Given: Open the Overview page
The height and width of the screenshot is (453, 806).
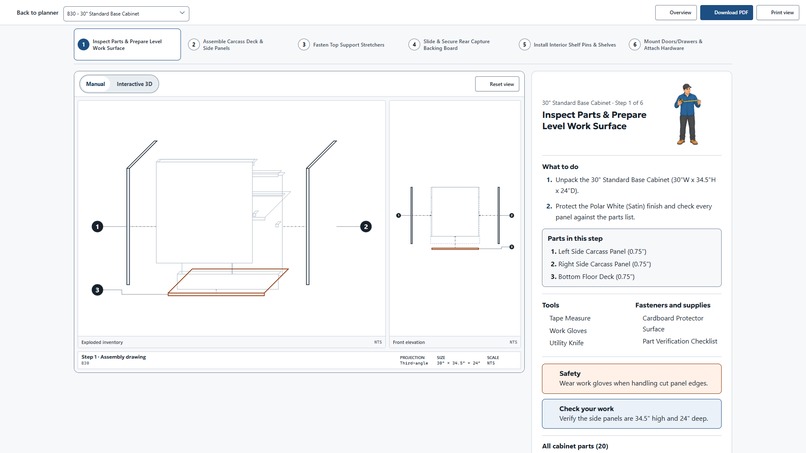Looking at the screenshot, I should [675, 12].
